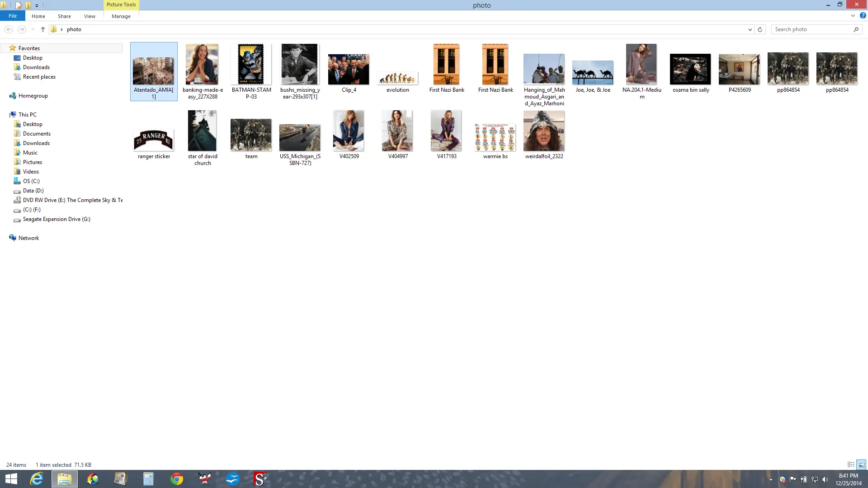Open the View ribbon tab
868x488 pixels.
[x=90, y=16]
